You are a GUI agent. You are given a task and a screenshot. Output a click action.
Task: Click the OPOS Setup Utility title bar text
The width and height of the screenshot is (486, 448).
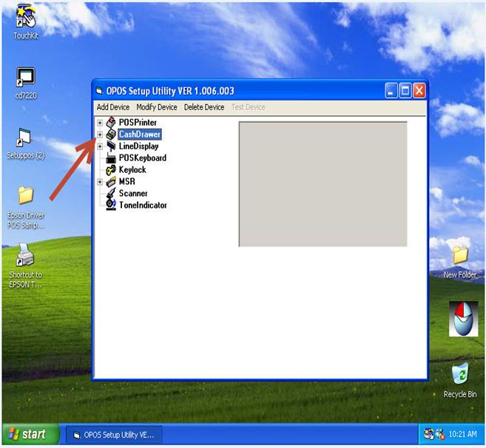(170, 91)
